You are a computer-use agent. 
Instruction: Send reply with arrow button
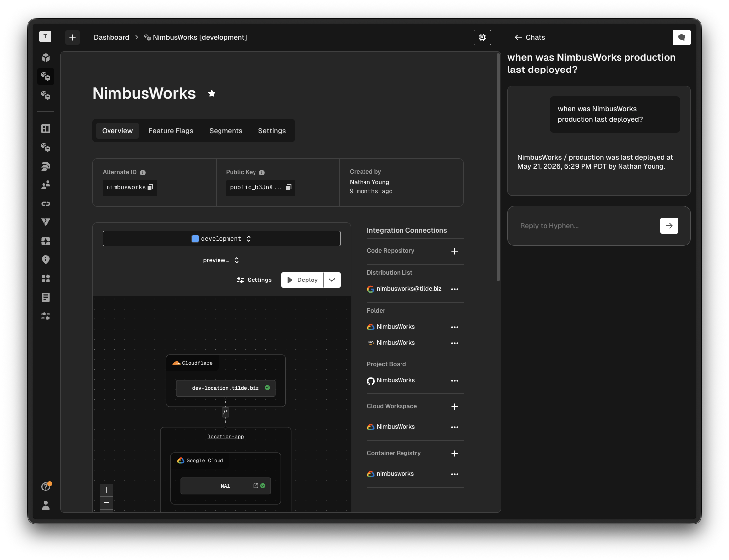click(x=669, y=226)
